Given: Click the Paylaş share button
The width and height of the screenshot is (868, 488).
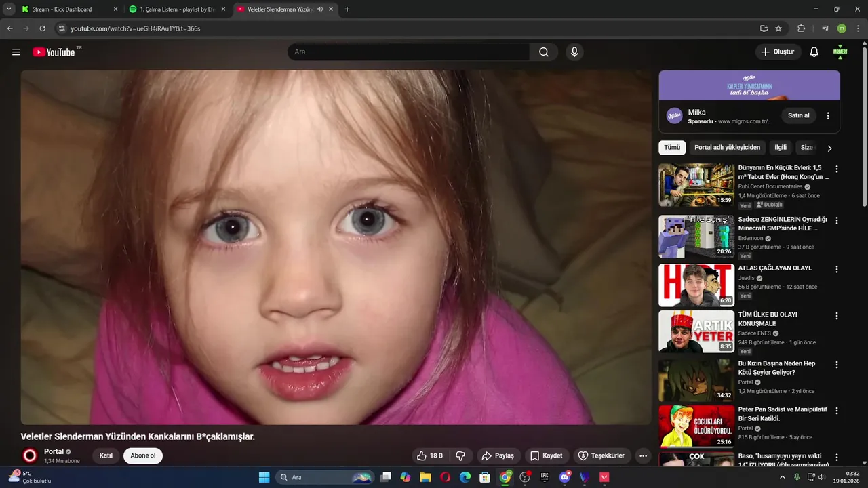Looking at the screenshot, I should pos(498,455).
